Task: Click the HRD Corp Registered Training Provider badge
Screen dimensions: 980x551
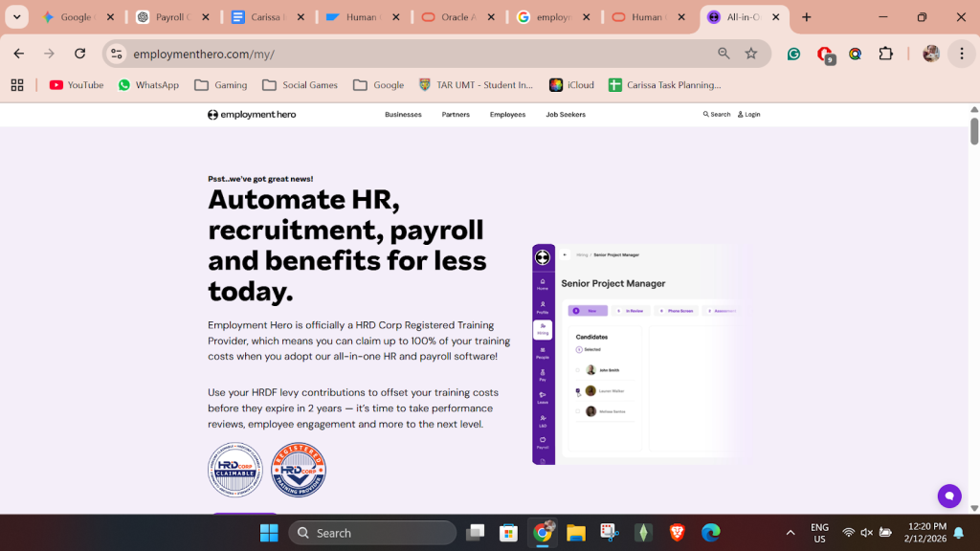Action: coord(299,470)
